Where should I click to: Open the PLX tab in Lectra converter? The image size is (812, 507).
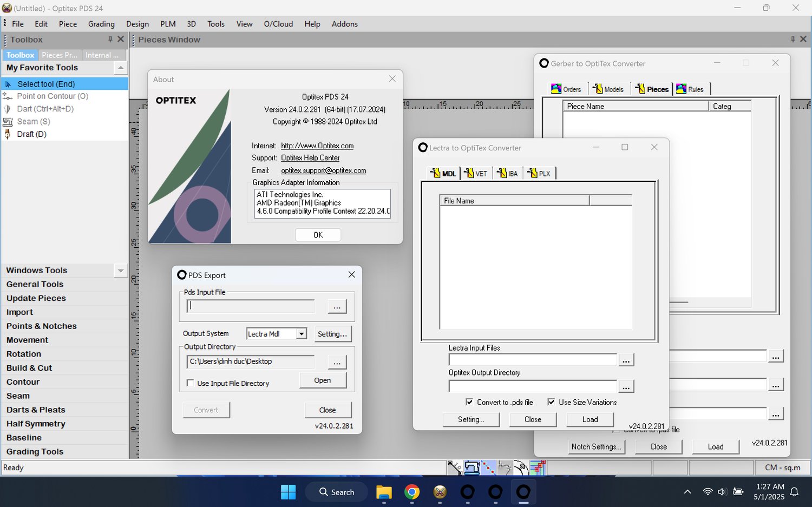[539, 173]
